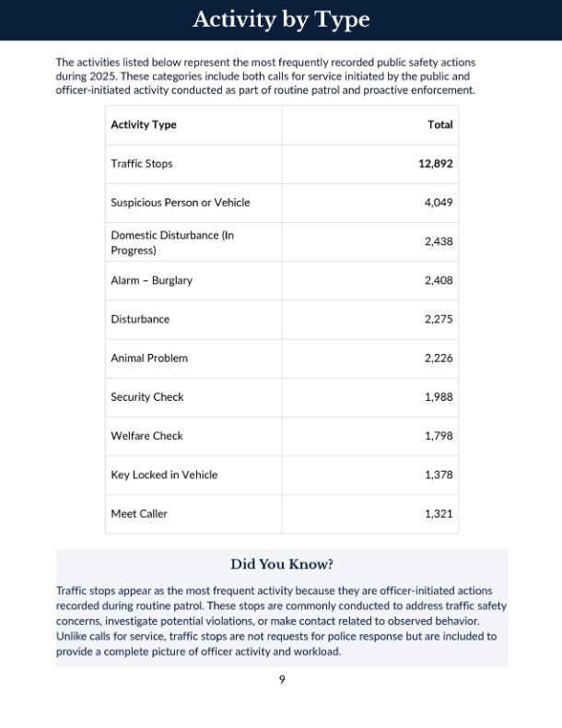Select 'Suspicious Person or Vehicle' row label
Screen dimensions: 562x728
[x=181, y=203]
